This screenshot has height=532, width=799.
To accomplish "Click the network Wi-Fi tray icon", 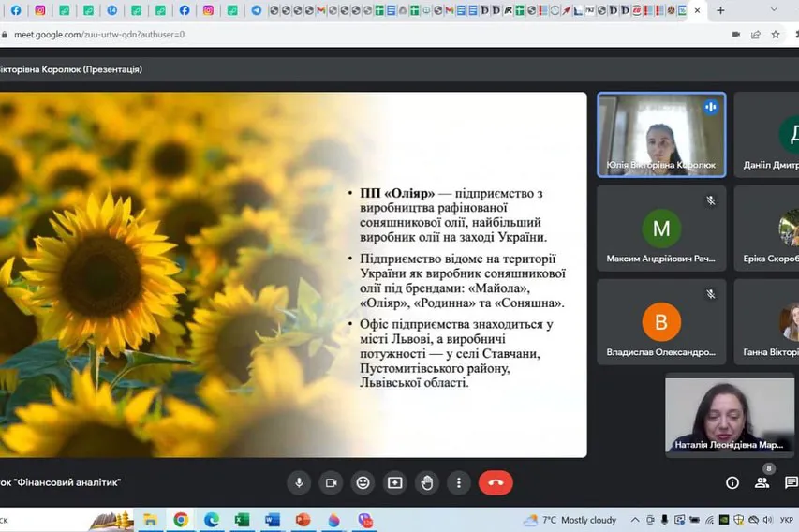I will [x=709, y=520].
